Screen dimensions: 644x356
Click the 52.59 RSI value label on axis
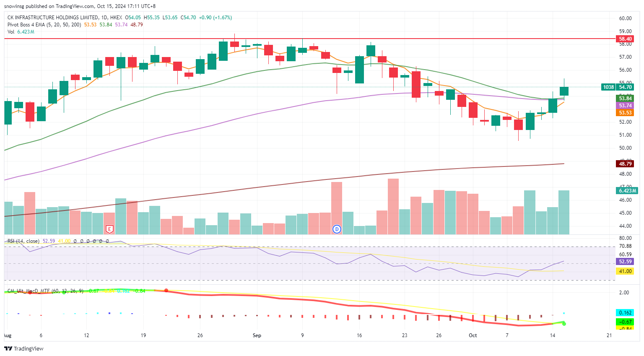click(x=625, y=262)
